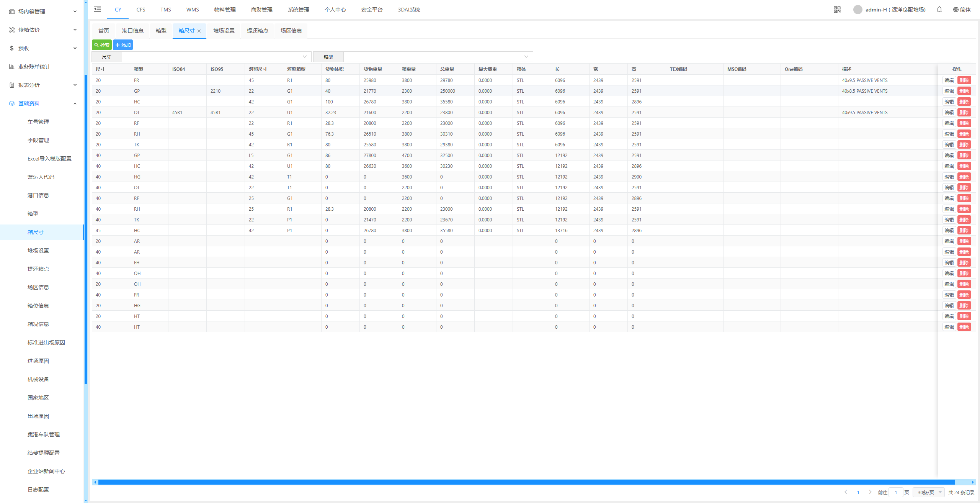Go to next page arrow in pagination
The image size is (980, 503).
(x=870, y=492)
